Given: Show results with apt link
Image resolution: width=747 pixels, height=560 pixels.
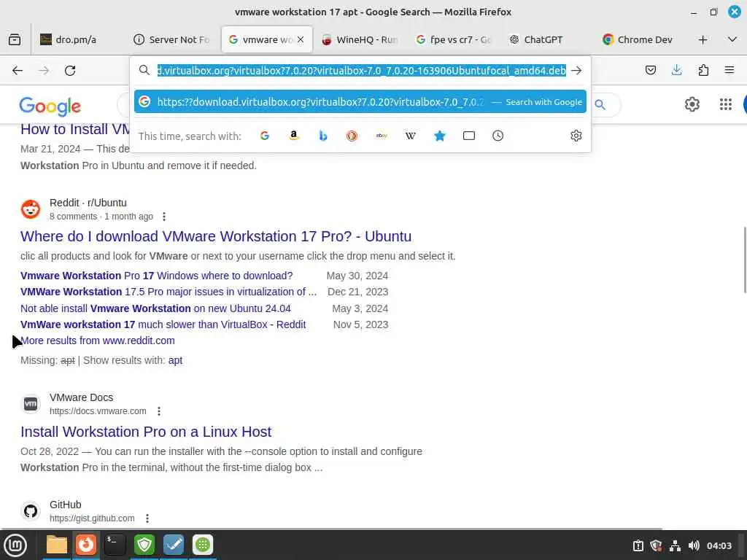Looking at the screenshot, I should pos(175,360).
